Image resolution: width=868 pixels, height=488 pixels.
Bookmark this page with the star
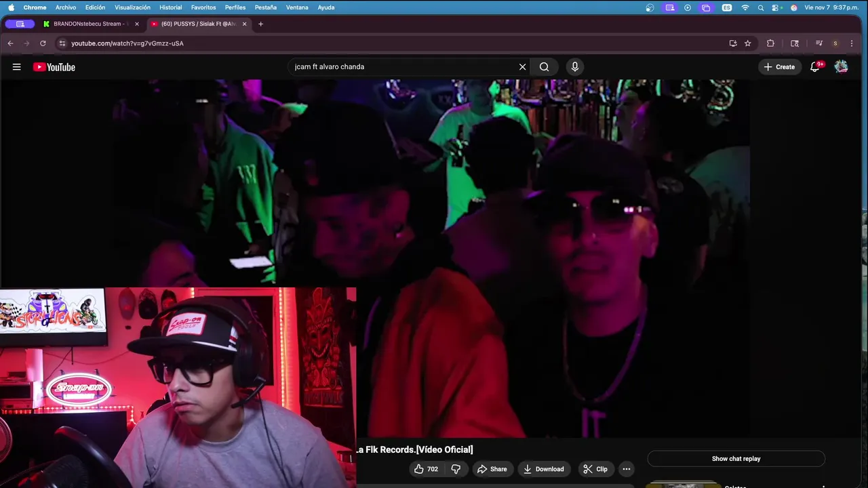(x=748, y=43)
